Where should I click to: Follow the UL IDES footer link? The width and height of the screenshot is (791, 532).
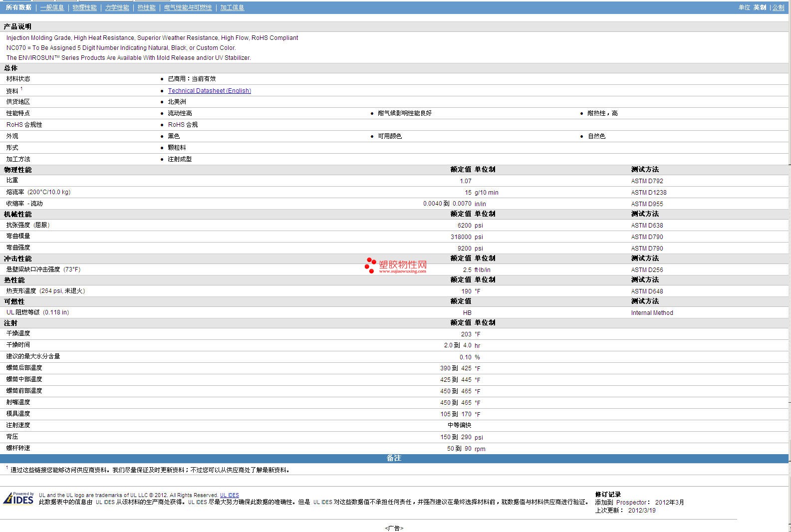229,495
